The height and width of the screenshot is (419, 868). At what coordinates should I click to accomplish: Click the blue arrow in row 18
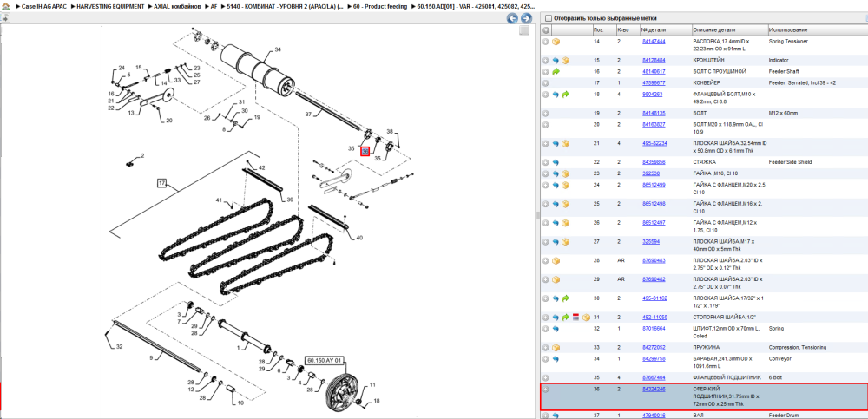(556, 95)
